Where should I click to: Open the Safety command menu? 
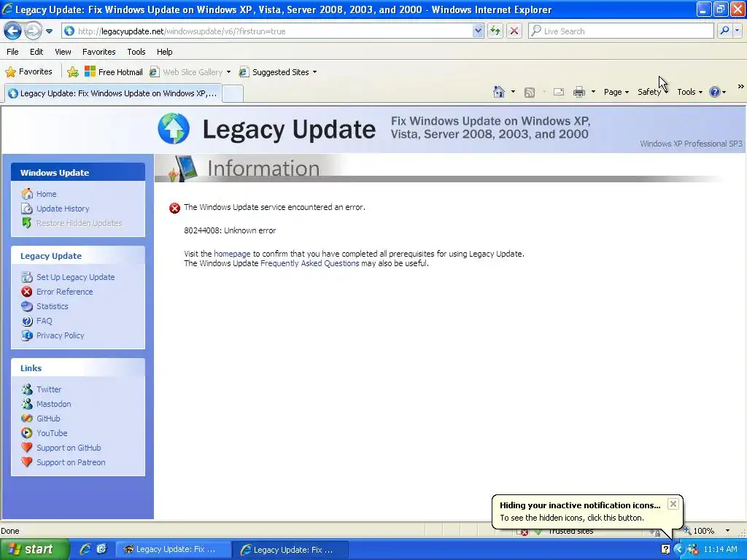(x=653, y=93)
